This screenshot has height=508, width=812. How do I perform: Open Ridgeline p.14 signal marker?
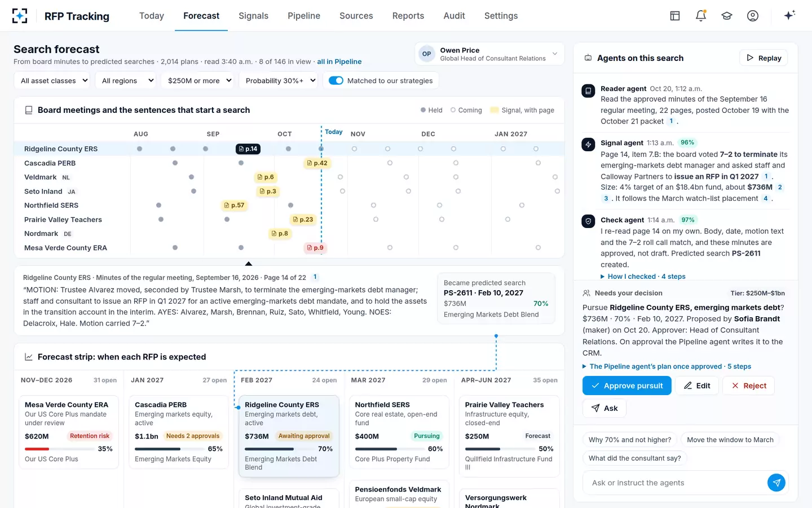248,149
